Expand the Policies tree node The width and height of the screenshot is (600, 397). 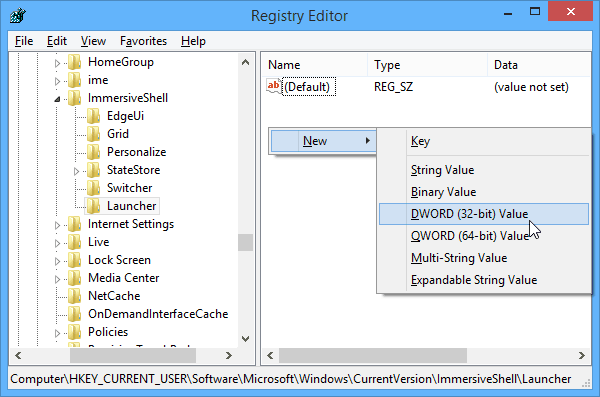pyautogui.click(x=57, y=333)
